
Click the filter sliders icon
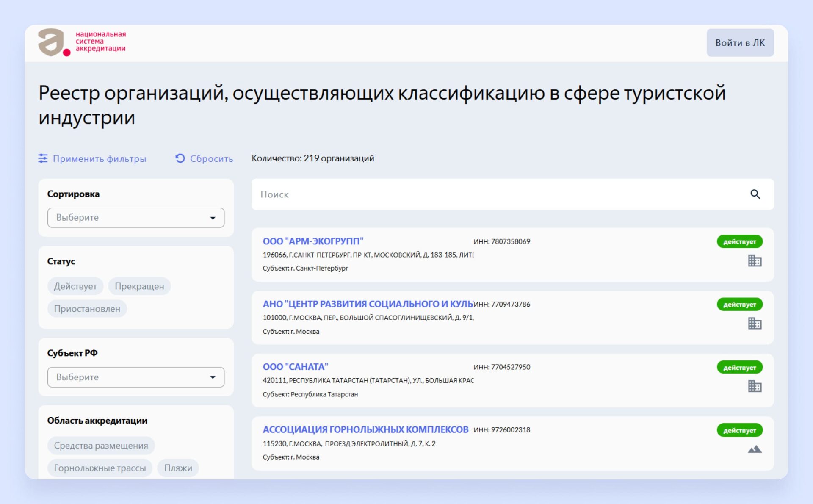[x=43, y=158]
